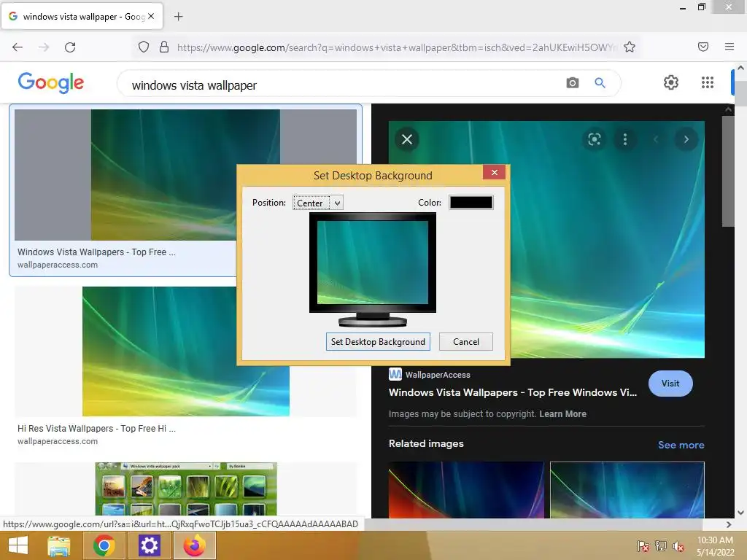Screen dimensions: 747x560
Task: Open a new tab with plus button
Action: point(178,17)
